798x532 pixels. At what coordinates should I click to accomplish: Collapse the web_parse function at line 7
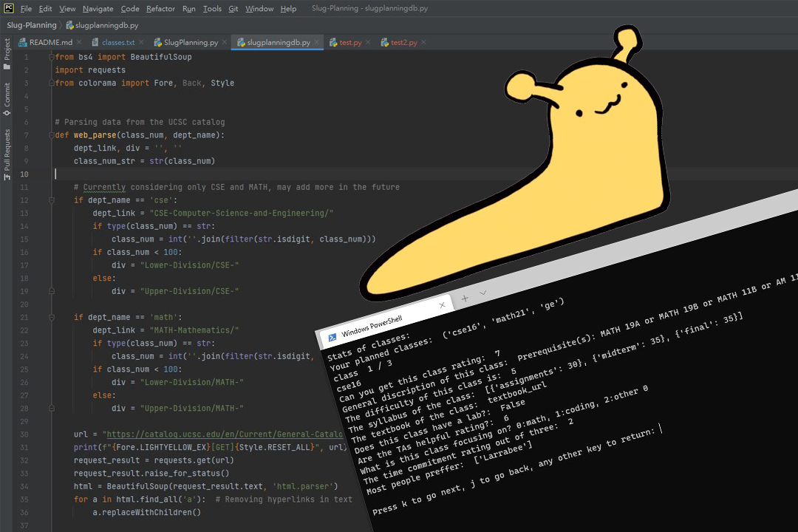(52, 135)
